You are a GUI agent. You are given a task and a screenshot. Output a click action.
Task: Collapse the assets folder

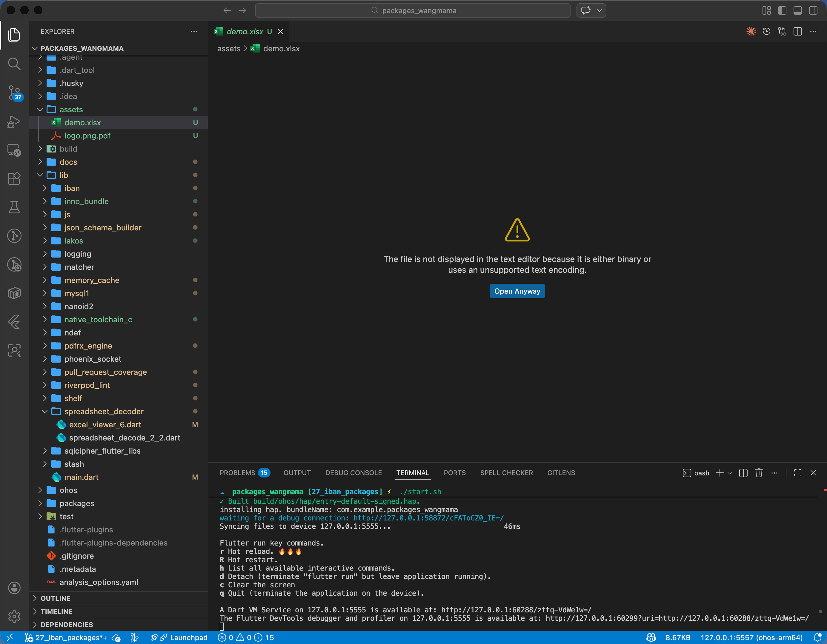(x=40, y=110)
